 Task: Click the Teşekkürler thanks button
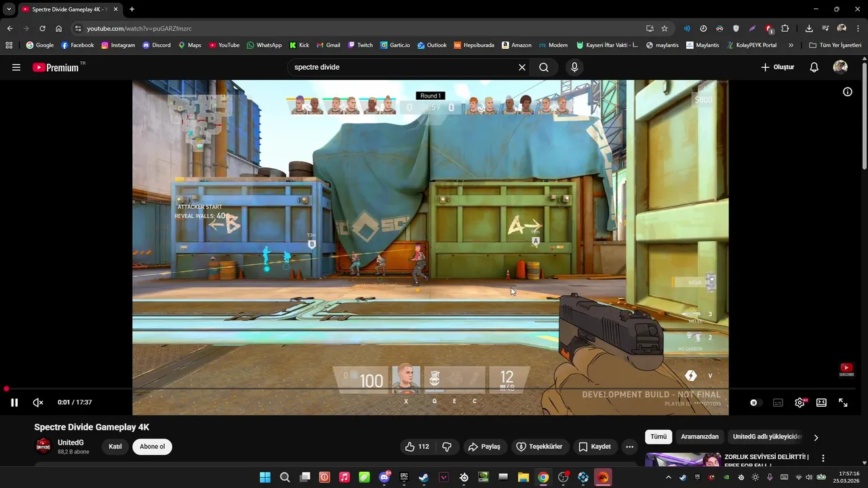pyautogui.click(x=540, y=447)
